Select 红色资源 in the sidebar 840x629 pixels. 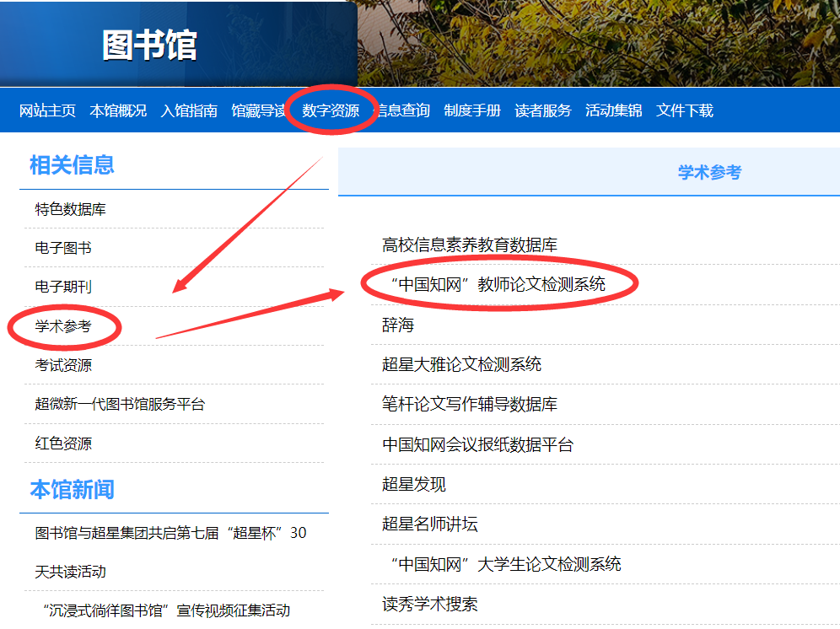63,444
